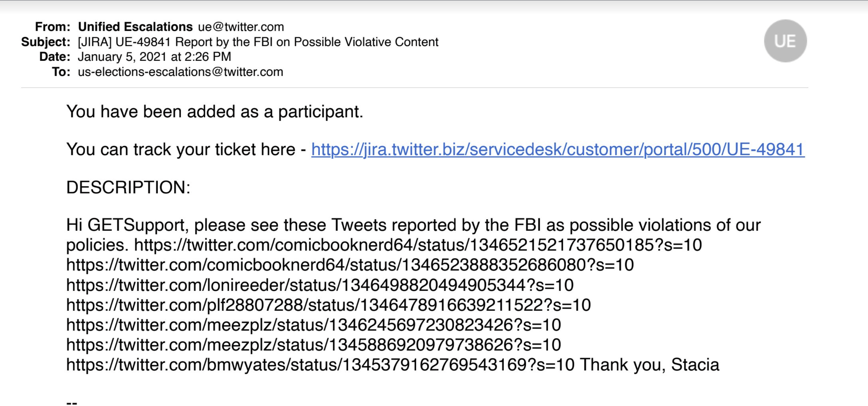Click meezplz tweet URL ending 738626
The height and width of the screenshot is (406, 868).
tap(314, 345)
